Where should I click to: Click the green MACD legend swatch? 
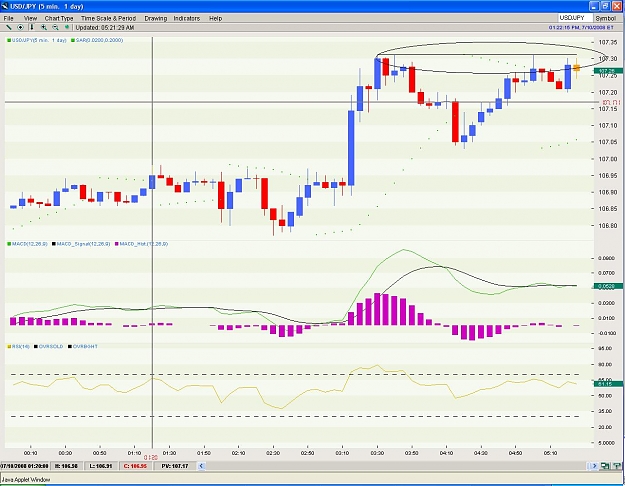9,244
